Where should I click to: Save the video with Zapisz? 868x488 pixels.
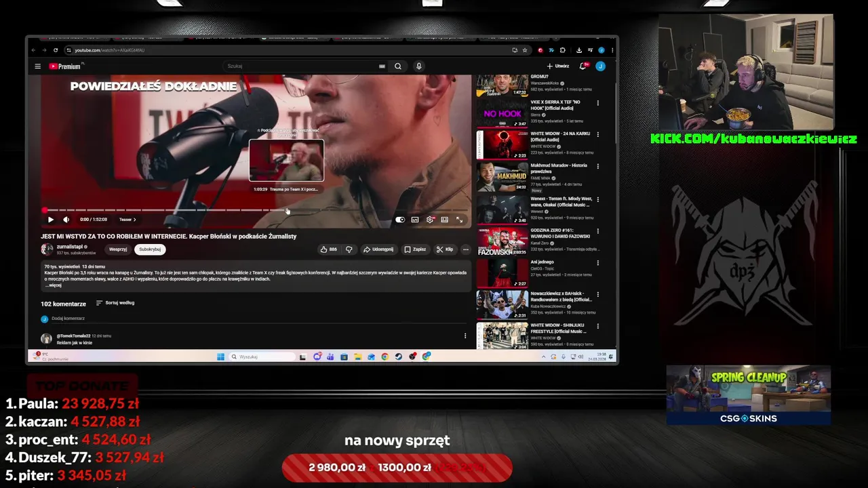pos(415,249)
